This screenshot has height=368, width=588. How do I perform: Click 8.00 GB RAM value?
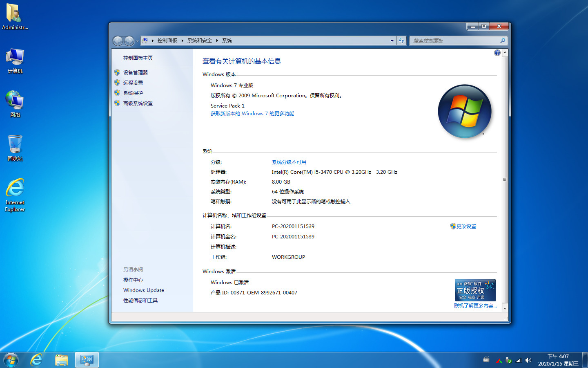281,182
